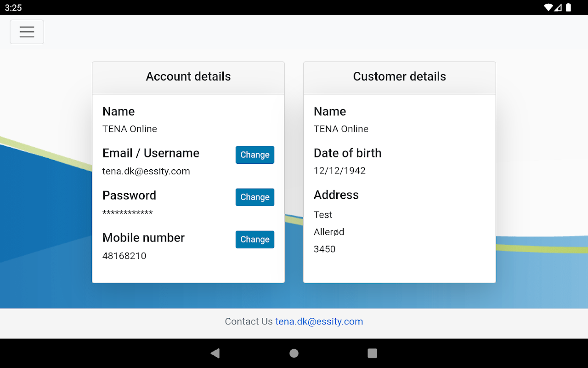Screen dimensions: 588x368
Task: Select the Address label
Action: click(336, 195)
